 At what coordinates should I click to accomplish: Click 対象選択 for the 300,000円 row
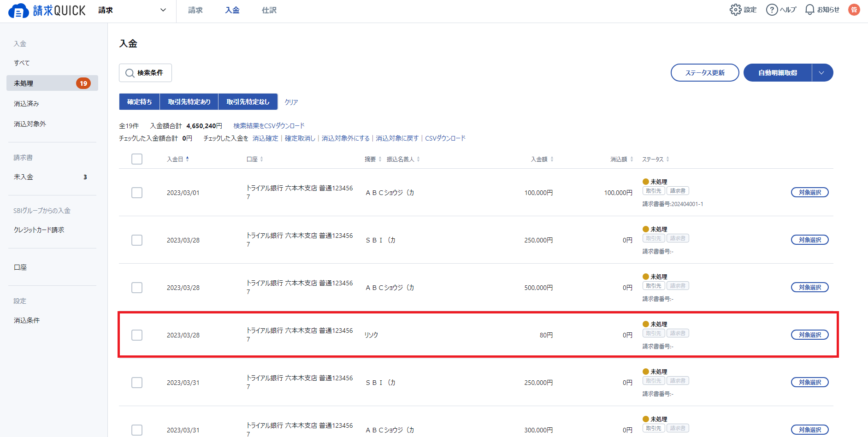point(810,430)
